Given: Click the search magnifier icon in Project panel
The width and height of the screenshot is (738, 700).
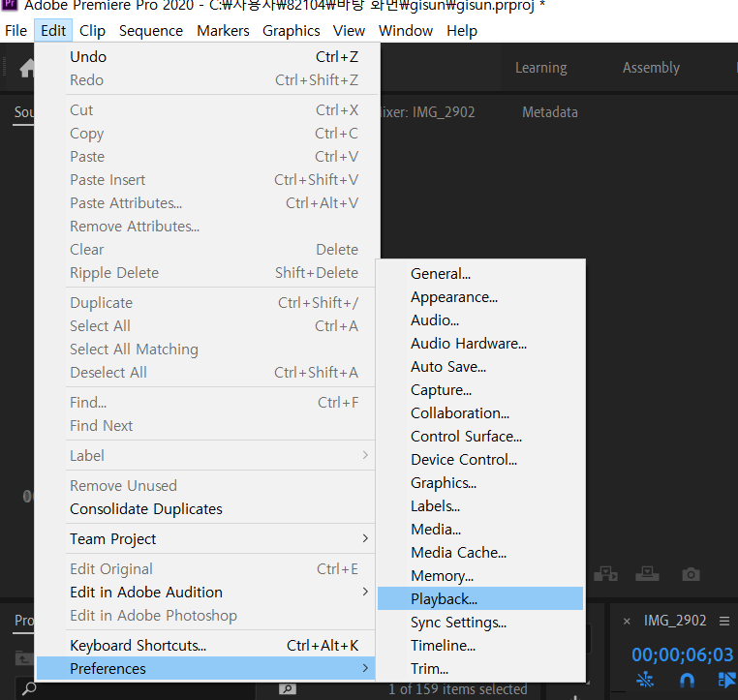Looking at the screenshot, I should 29,688.
